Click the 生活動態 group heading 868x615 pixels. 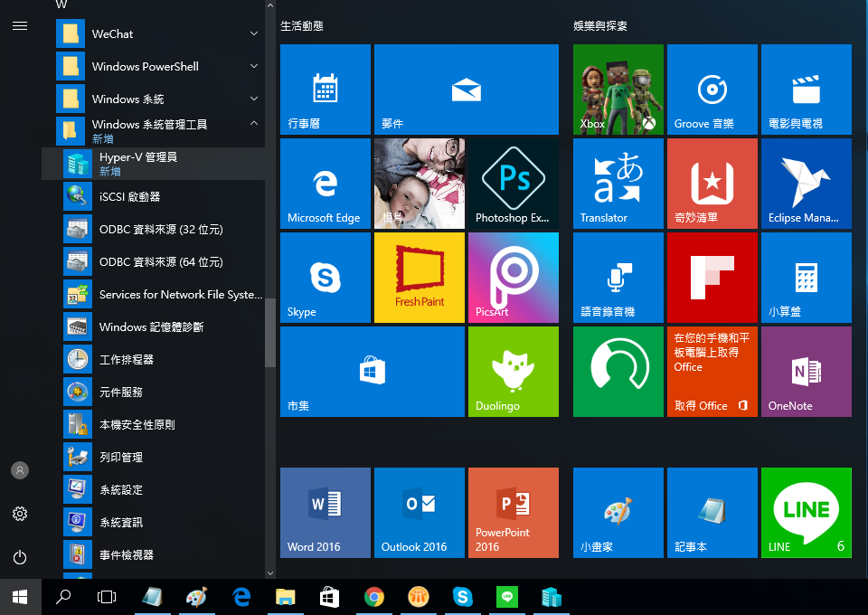[x=302, y=26]
